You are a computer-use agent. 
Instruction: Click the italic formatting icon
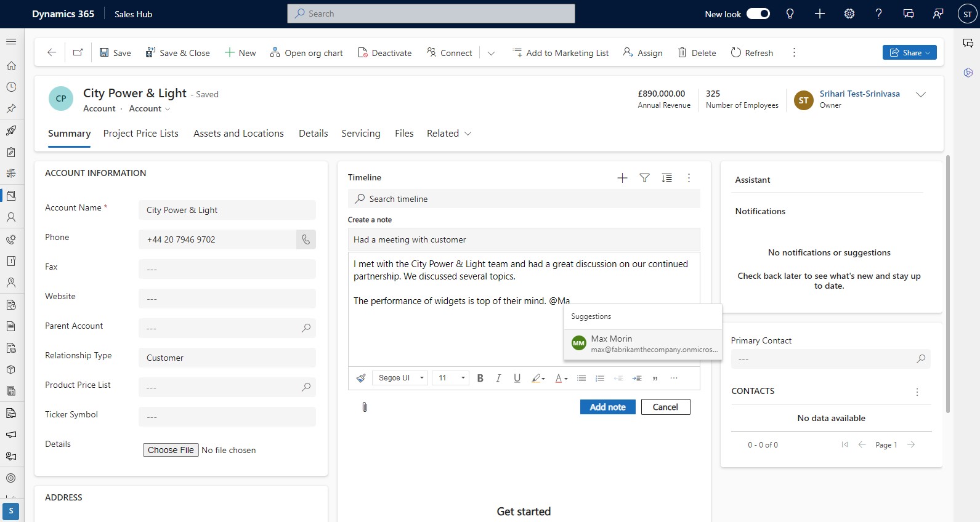(x=498, y=378)
